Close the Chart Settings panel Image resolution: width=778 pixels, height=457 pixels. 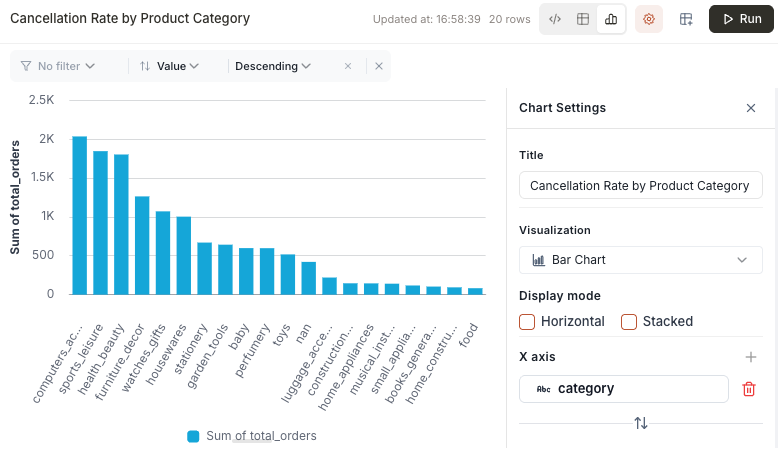coord(751,108)
